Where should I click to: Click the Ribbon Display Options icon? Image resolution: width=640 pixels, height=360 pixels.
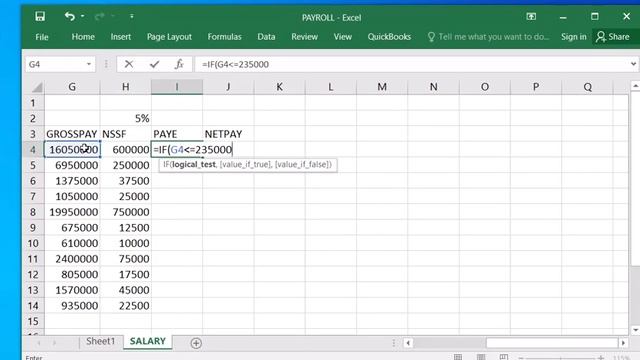tap(531, 17)
